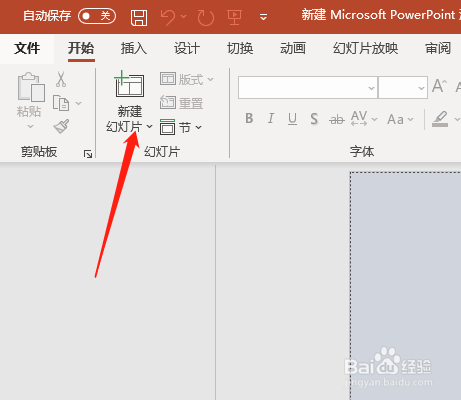Click the slide editing area
The width and height of the screenshot is (461, 400).
[x=405, y=286]
